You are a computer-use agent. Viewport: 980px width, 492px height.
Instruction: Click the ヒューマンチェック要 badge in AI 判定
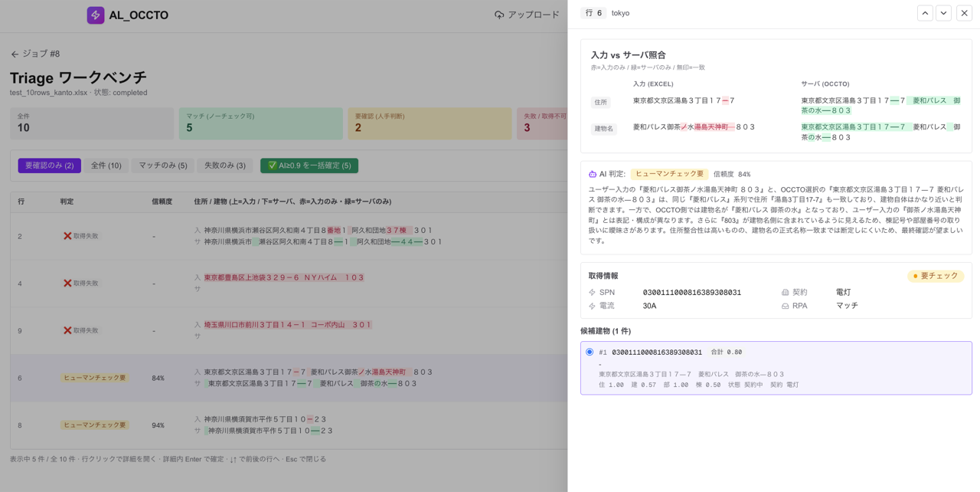click(669, 174)
